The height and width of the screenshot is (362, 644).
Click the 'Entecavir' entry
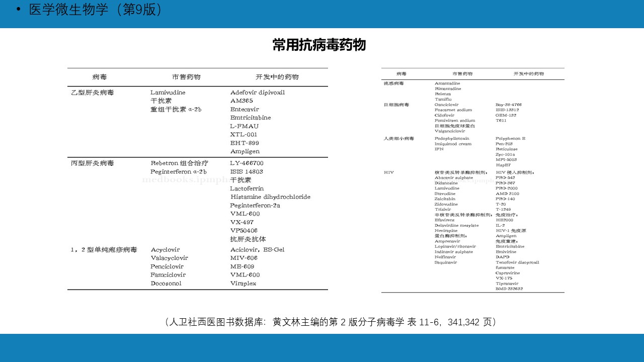[x=245, y=109]
